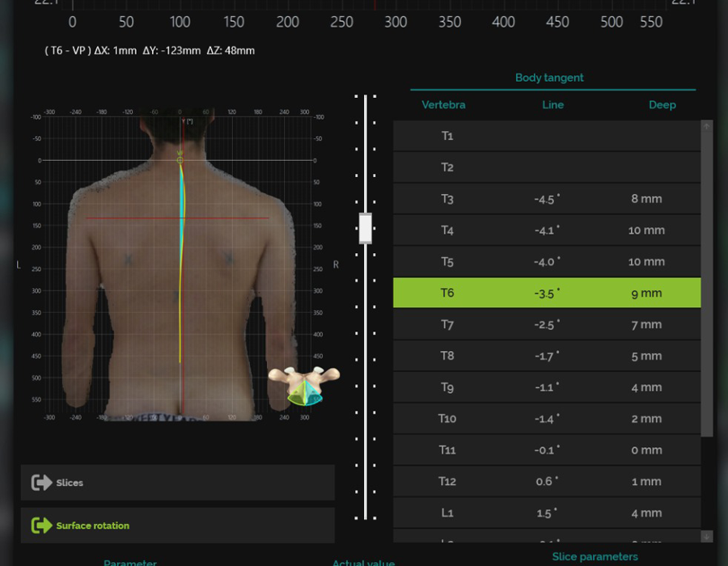This screenshot has height=566, width=728.
Task: Click the Slices arrow icon
Action: (41, 483)
